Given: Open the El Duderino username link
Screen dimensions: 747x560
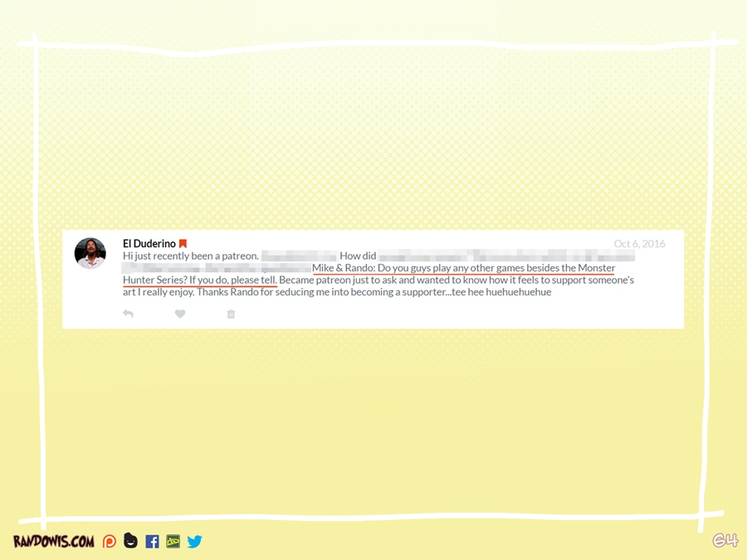Looking at the screenshot, I should 149,244.
